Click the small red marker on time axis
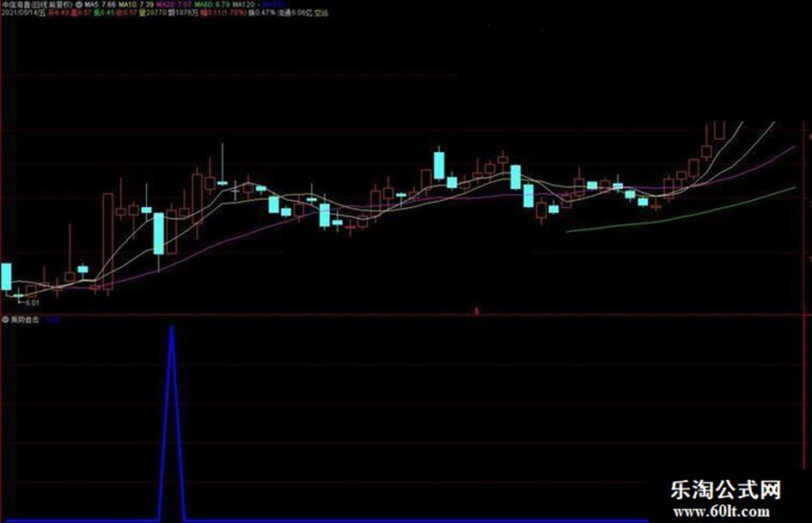 pos(477,311)
